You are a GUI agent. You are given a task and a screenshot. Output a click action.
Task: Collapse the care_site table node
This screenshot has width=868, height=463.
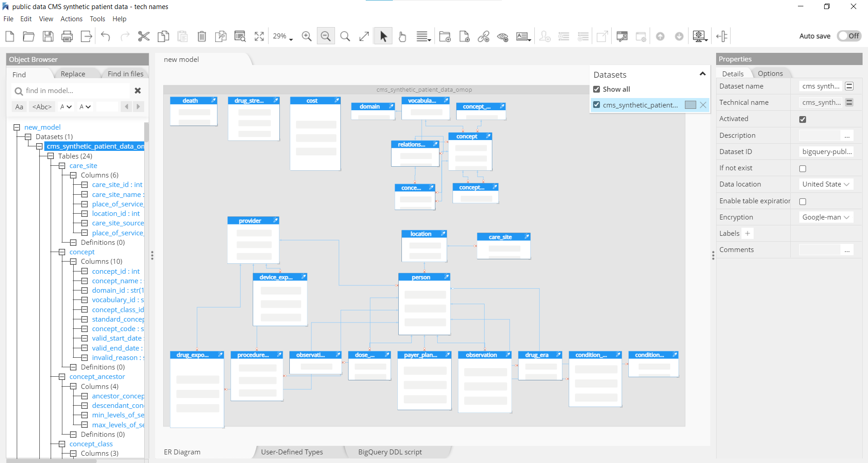[x=62, y=166]
